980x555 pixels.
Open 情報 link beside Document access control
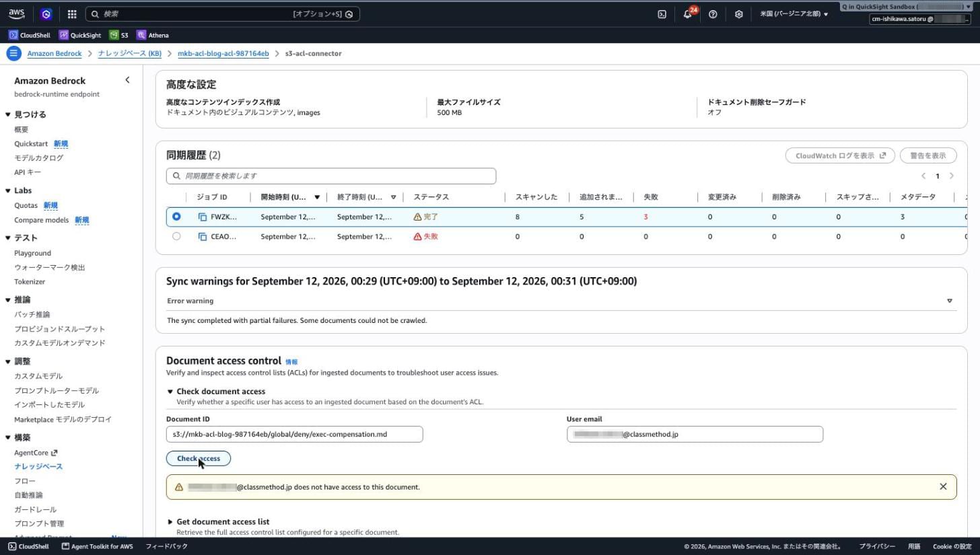pos(291,362)
